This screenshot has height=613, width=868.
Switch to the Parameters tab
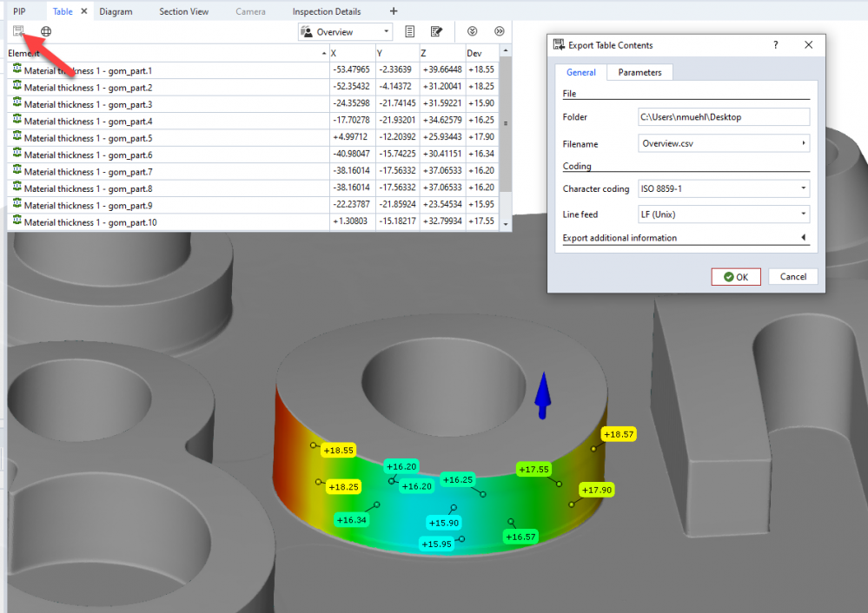coord(639,72)
